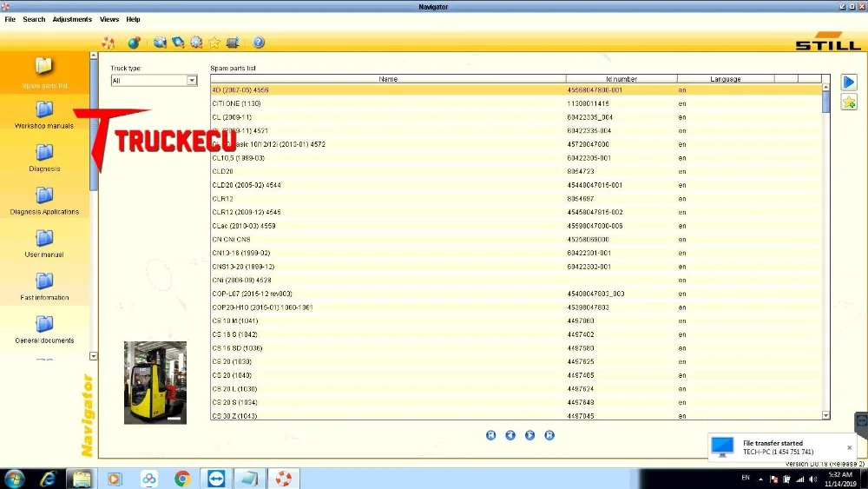Open the General documents folder
Viewport: 868px width, 489px height.
coord(44,329)
